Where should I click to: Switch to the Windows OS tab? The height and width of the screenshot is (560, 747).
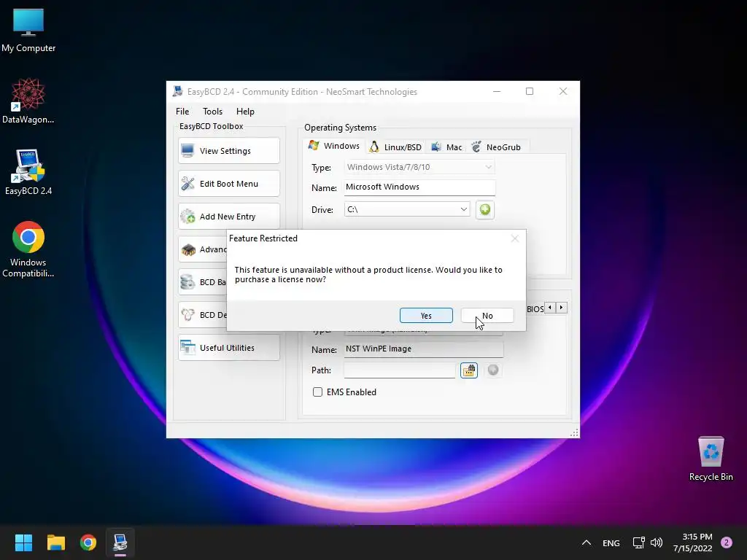pos(334,146)
